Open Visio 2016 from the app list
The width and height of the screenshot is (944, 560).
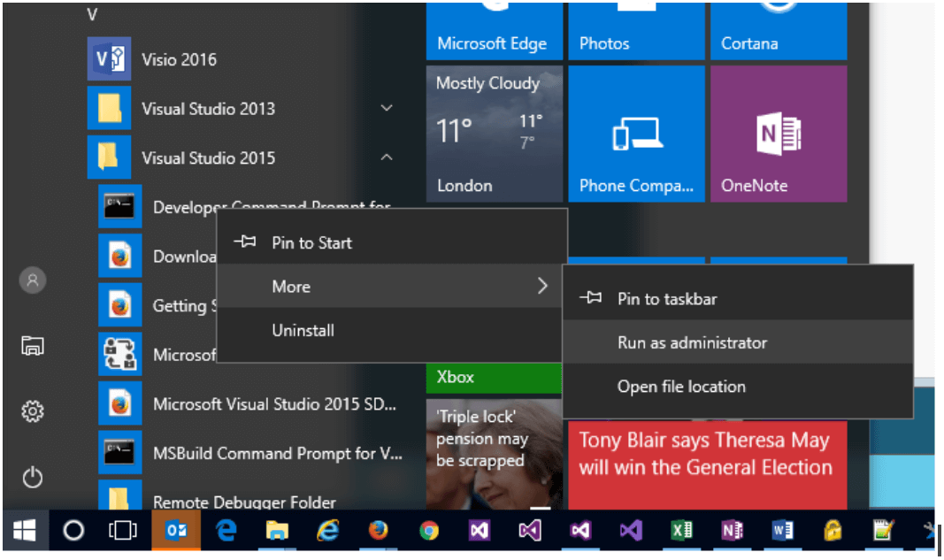(x=179, y=60)
